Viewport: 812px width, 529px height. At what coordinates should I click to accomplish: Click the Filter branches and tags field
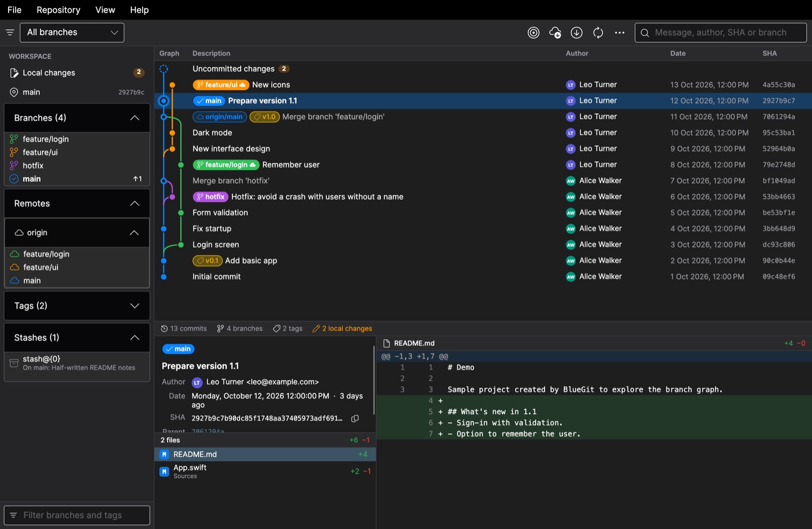77,515
